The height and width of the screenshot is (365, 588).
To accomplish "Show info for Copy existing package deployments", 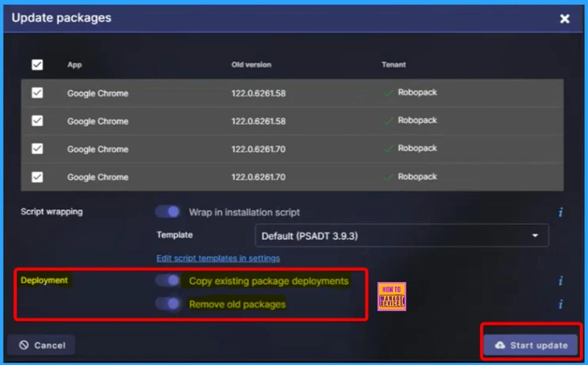I will (560, 281).
